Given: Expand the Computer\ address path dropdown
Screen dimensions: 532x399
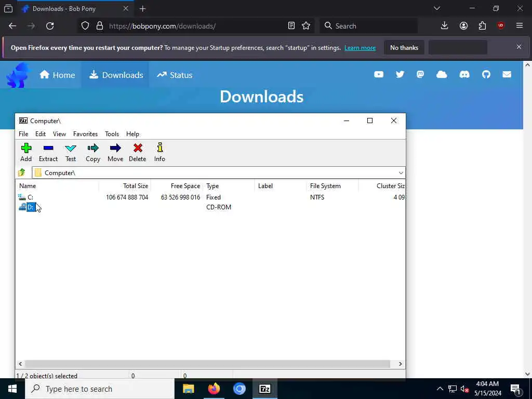Looking at the screenshot, I should (401, 172).
